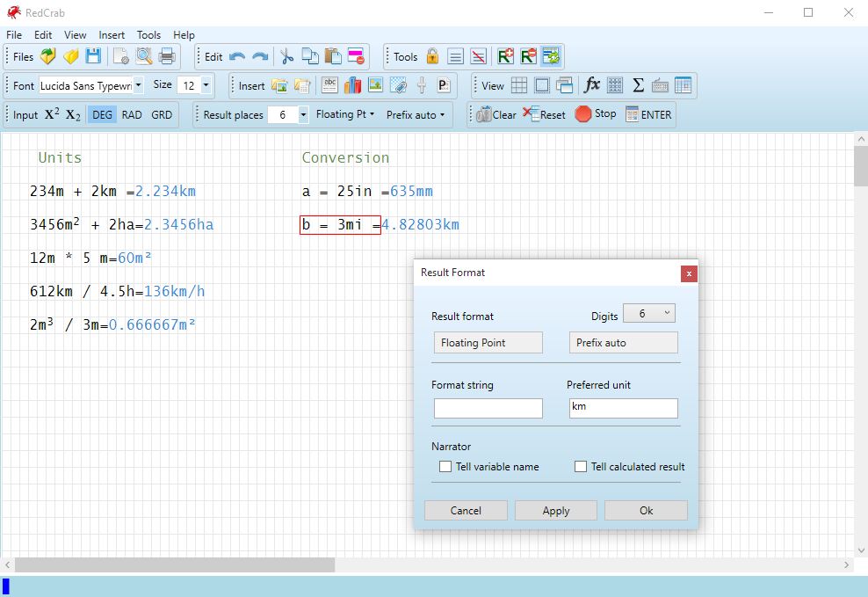The image size is (868, 597).
Task: Click the Sigma sum icon
Action: (x=639, y=85)
